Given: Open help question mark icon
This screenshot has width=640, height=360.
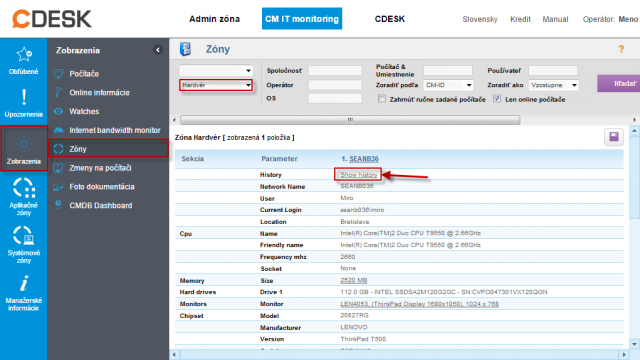Looking at the screenshot, I should [621, 49].
